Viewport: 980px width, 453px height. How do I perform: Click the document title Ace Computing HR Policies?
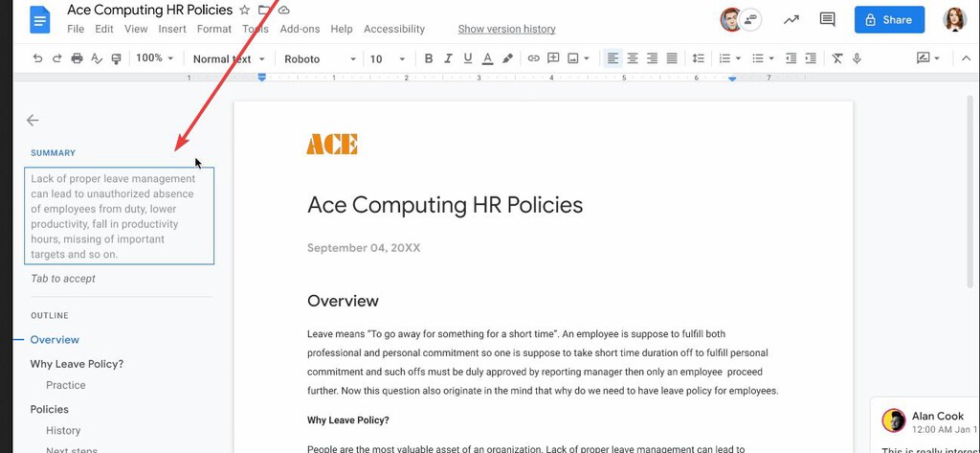149,10
